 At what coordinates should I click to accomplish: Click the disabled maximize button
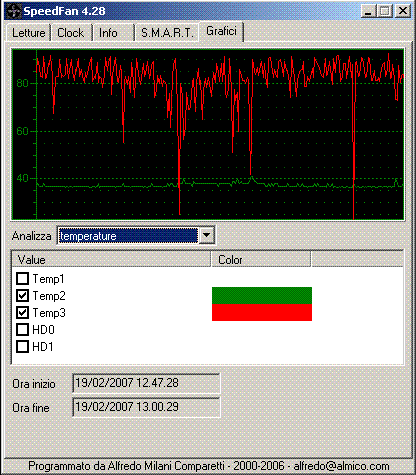point(385,11)
